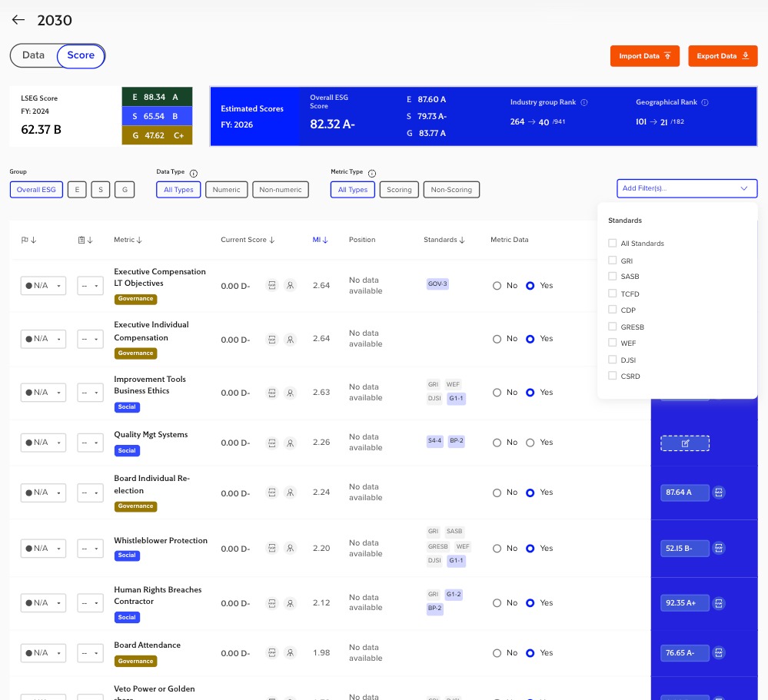
Task: Click Industry group Rank info icon
Action: coord(584,102)
